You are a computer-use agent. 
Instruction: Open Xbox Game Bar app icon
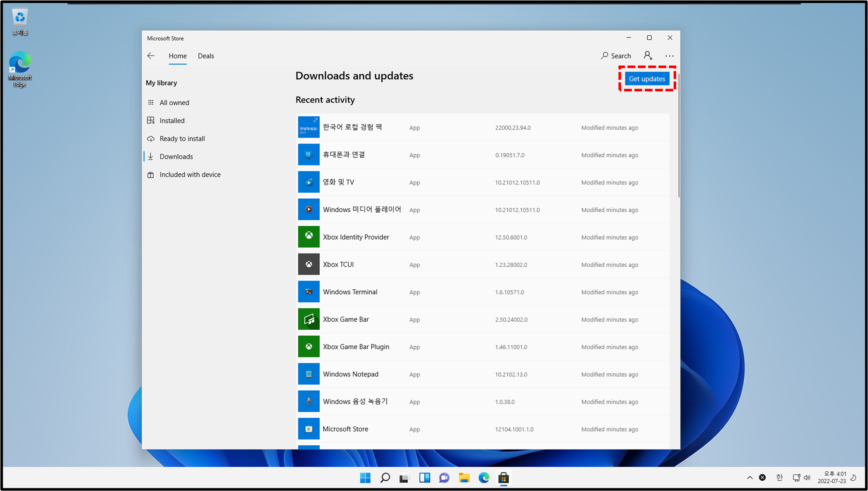tap(309, 319)
